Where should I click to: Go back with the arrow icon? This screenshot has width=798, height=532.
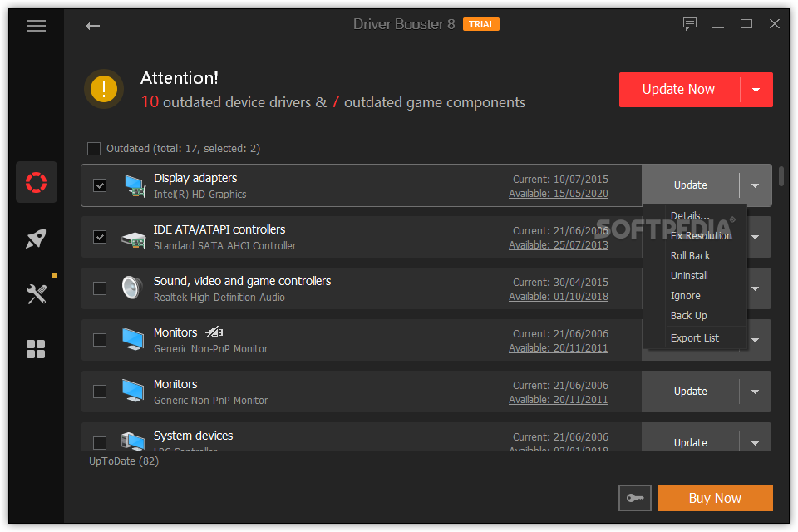92,26
